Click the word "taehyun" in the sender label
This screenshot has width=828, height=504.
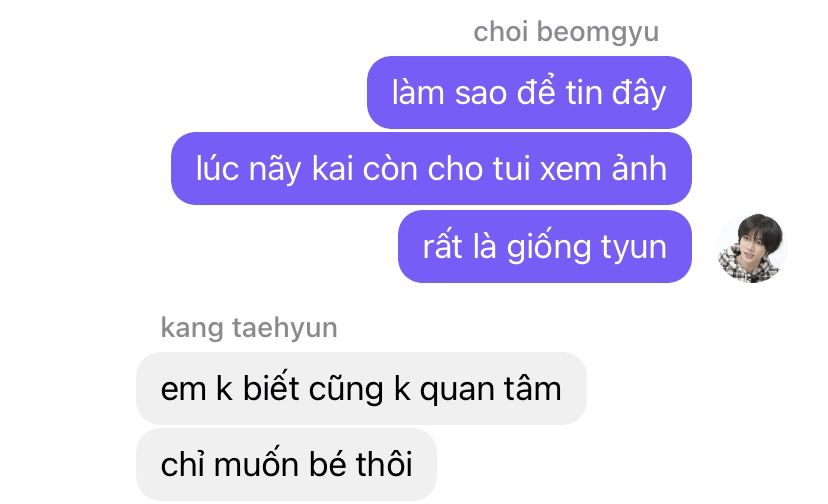[285, 329]
